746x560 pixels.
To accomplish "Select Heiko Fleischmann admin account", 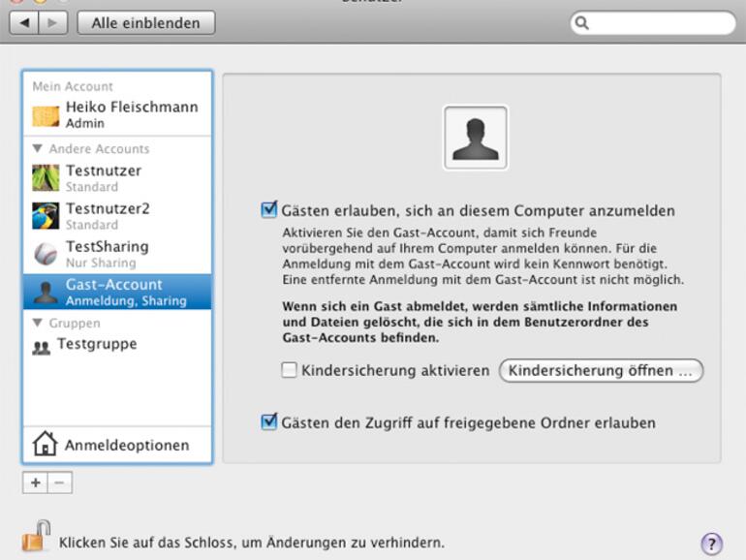I will tap(117, 114).
